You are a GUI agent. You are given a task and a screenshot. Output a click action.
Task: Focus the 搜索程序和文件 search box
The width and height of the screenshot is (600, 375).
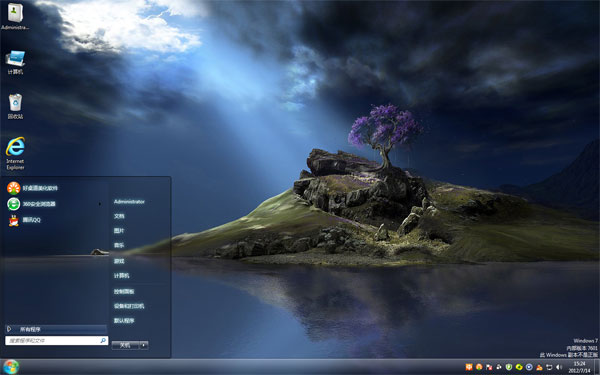pyautogui.click(x=57, y=341)
